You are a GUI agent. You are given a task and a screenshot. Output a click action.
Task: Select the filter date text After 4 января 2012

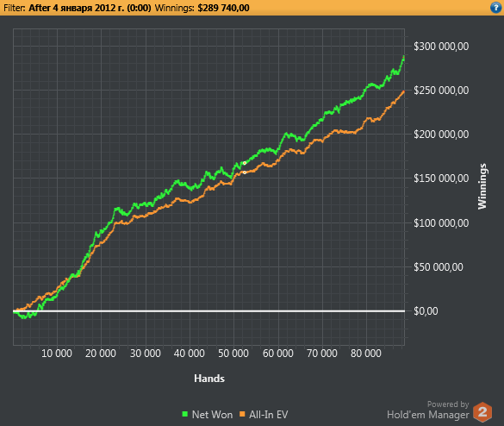click(90, 8)
